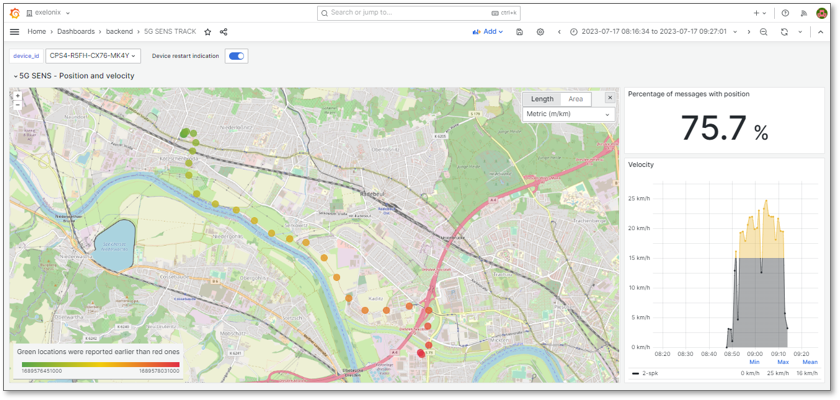Zoom in the map with plus
840x400 pixels.
(x=18, y=96)
